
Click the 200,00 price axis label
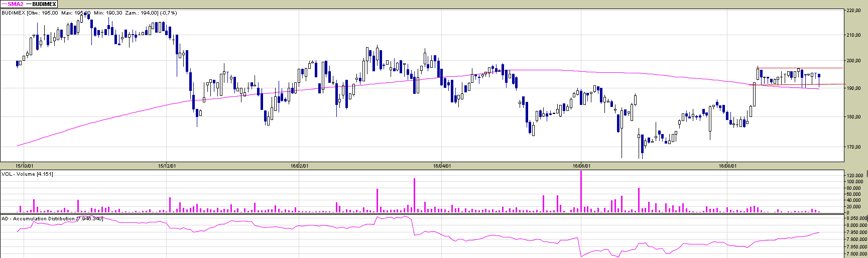point(853,61)
